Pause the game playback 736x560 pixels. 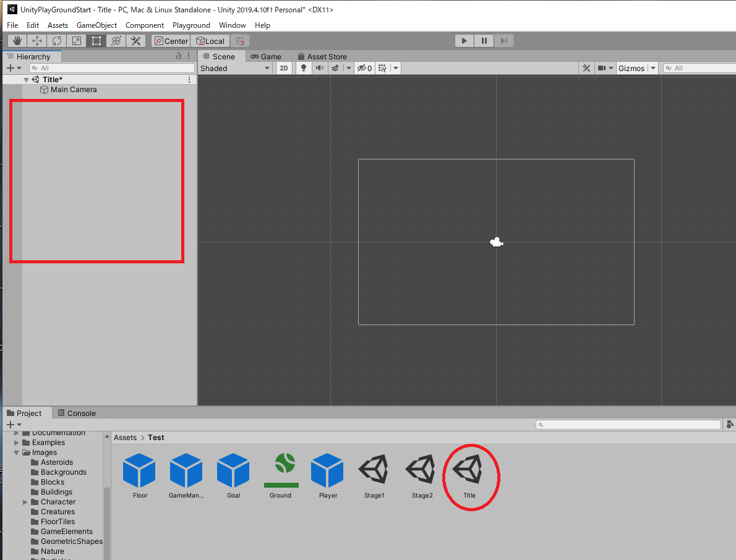point(484,41)
